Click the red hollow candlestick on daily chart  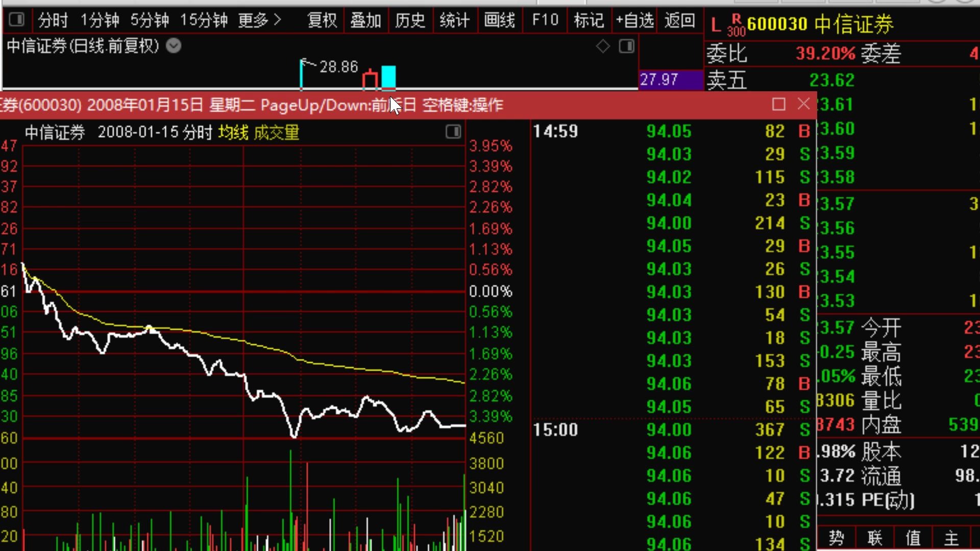point(370,81)
